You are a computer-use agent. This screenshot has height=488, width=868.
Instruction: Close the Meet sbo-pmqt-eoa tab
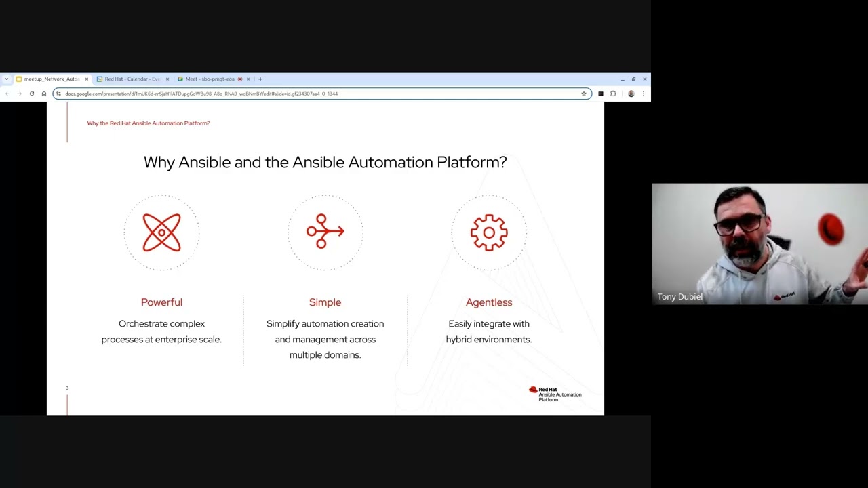coord(248,79)
